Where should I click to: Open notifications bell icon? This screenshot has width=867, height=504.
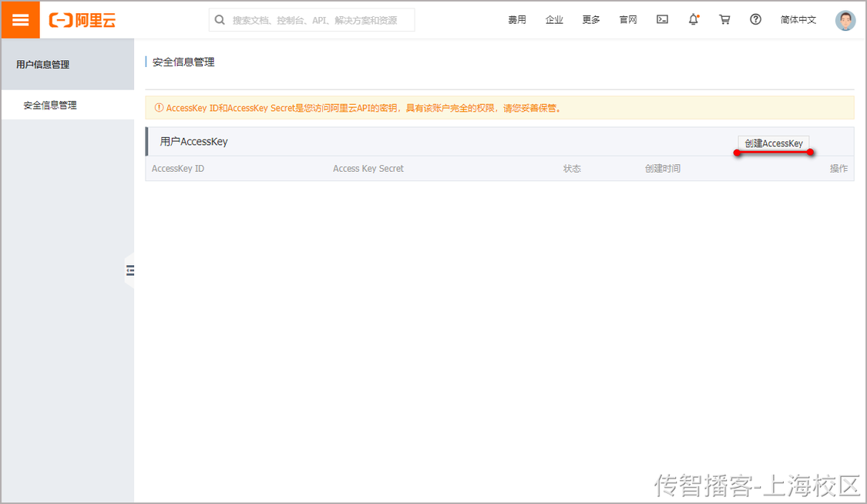click(x=694, y=19)
